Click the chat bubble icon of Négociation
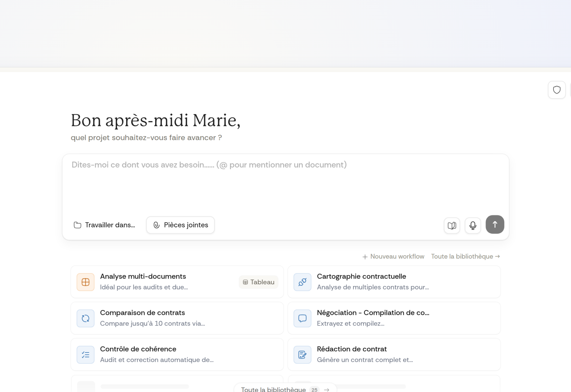The image size is (571, 392). coord(302,318)
